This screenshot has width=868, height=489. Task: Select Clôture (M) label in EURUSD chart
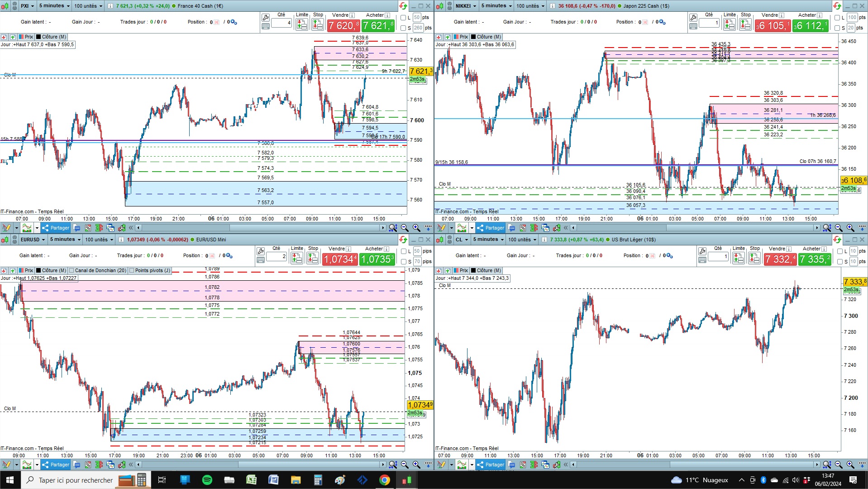(x=51, y=270)
